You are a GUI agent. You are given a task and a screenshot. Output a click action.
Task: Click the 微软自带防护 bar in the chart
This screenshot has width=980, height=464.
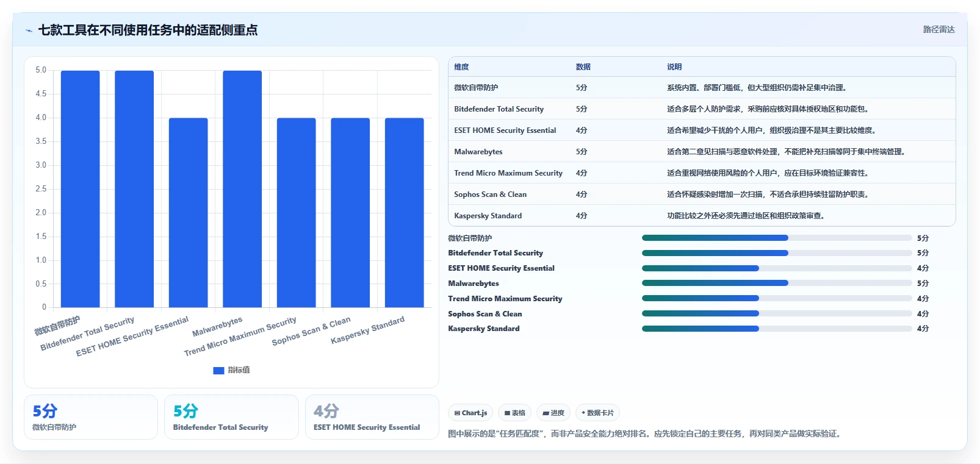point(80,189)
